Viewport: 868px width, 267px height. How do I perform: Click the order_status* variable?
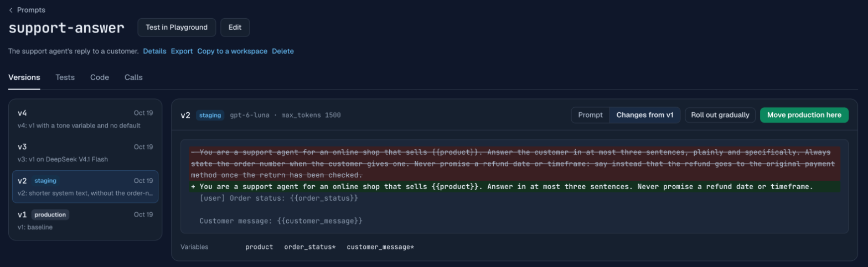pos(310,247)
